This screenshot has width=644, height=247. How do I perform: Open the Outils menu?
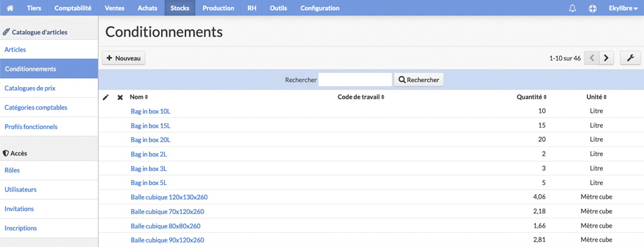(278, 8)
